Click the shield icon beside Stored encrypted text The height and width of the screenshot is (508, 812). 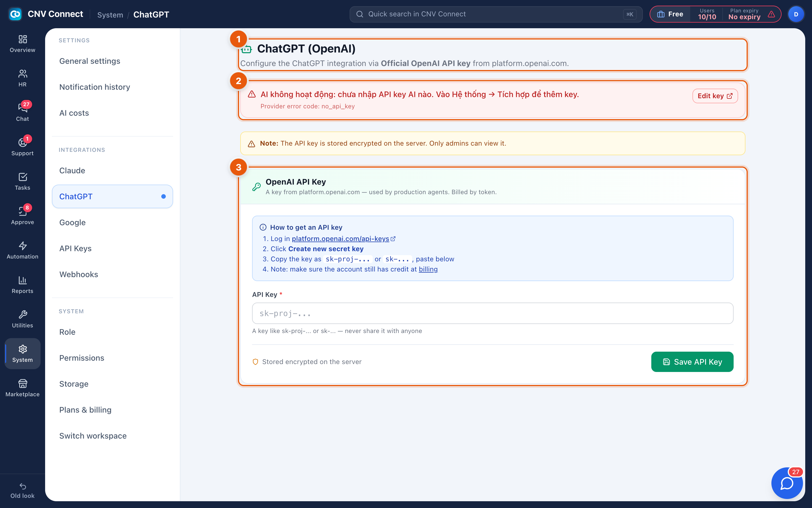tap(255, 362)
